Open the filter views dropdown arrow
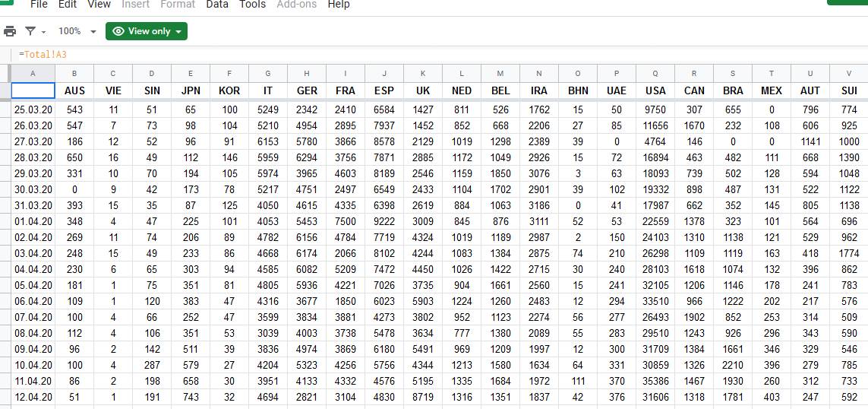This screenshot has width=868, height=409. pos(43,32)
